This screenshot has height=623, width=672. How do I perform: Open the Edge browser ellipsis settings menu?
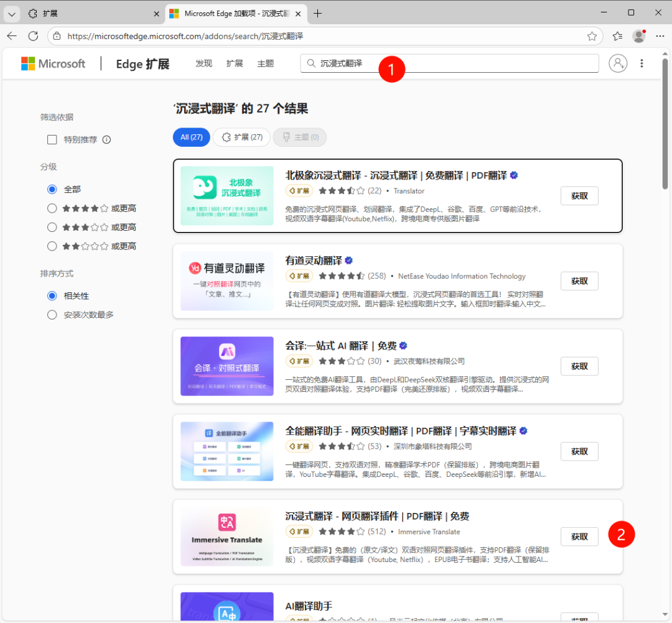(x=660, y=36)
